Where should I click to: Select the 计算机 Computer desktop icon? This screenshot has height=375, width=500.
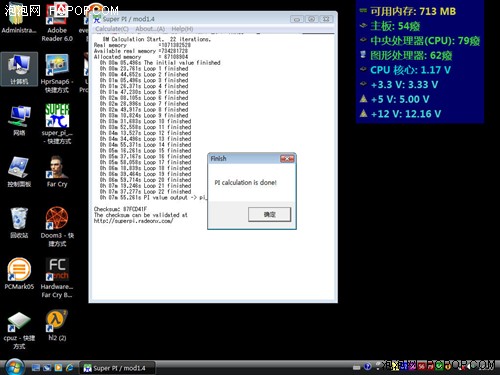coord(19,69)
